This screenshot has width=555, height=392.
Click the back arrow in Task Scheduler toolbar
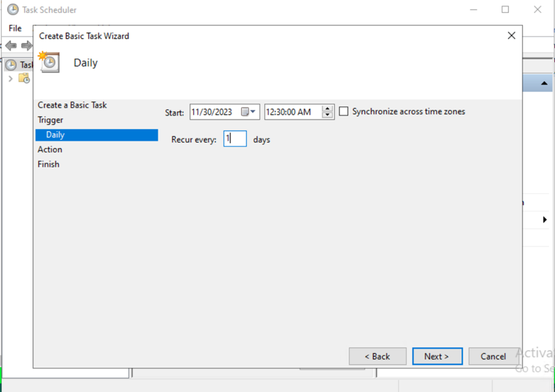(x=11, y=45)
